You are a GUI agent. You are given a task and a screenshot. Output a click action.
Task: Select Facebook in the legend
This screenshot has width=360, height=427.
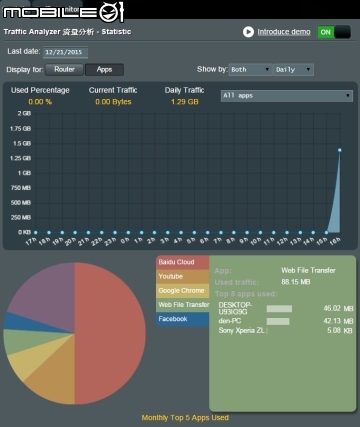tap(183, 319)
